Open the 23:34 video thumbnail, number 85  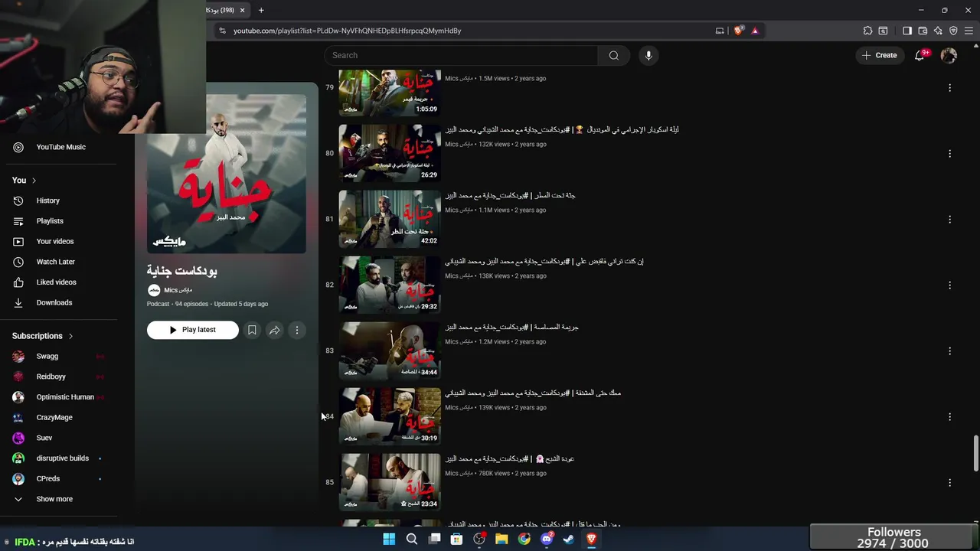[x=390, y=482]
